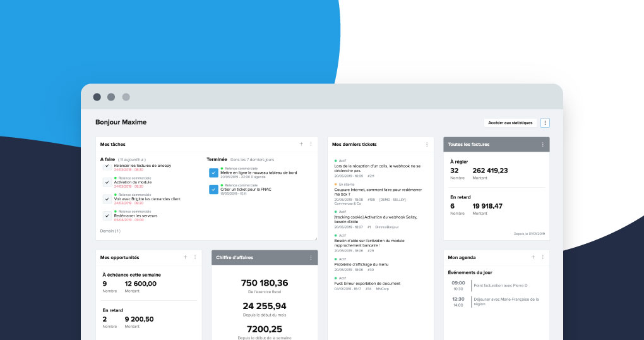Expand the Demain (1) task group

click(x=110, y=231)
